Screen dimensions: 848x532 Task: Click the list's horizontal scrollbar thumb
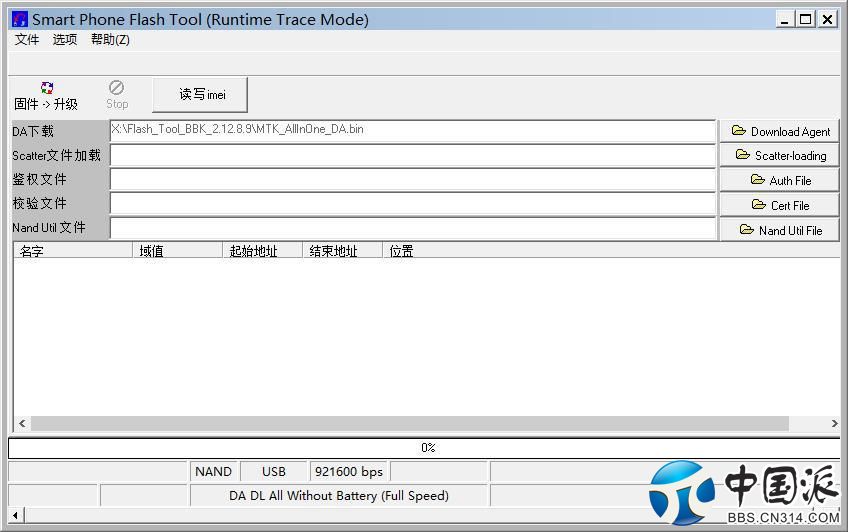[x=409, y=423]
